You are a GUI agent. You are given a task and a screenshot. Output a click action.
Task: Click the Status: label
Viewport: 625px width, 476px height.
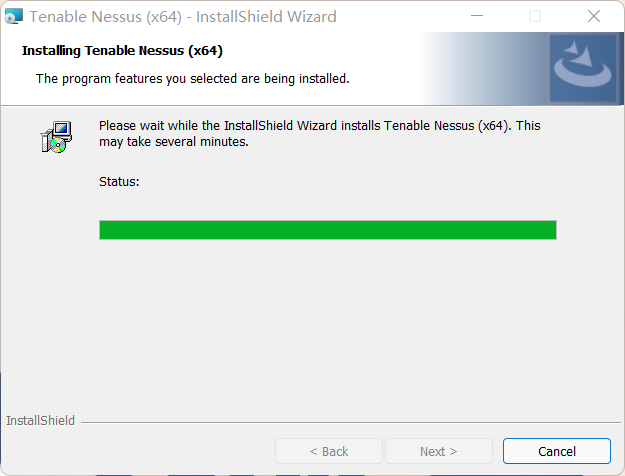pos(119,182)
